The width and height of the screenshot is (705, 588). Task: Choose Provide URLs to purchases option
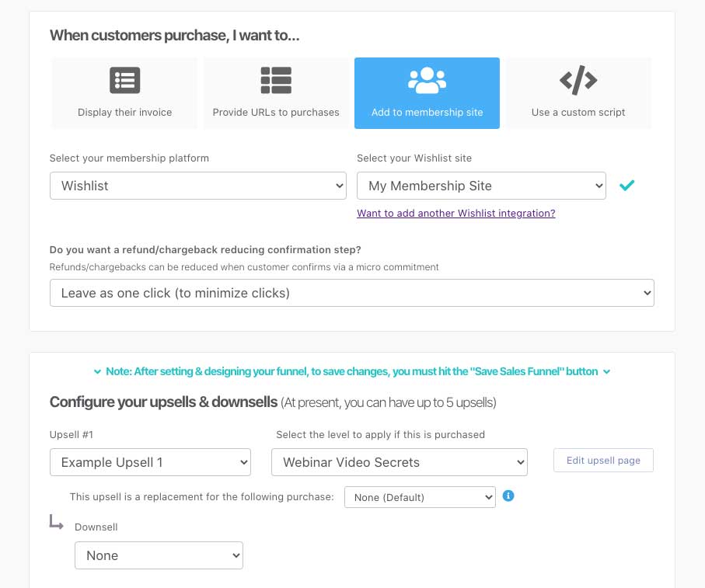point(276,93)
